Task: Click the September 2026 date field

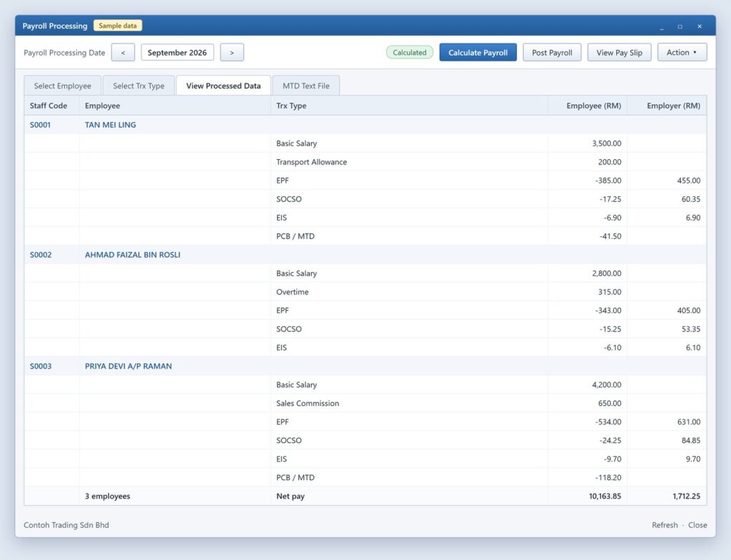Action: [x=177, y=53]
